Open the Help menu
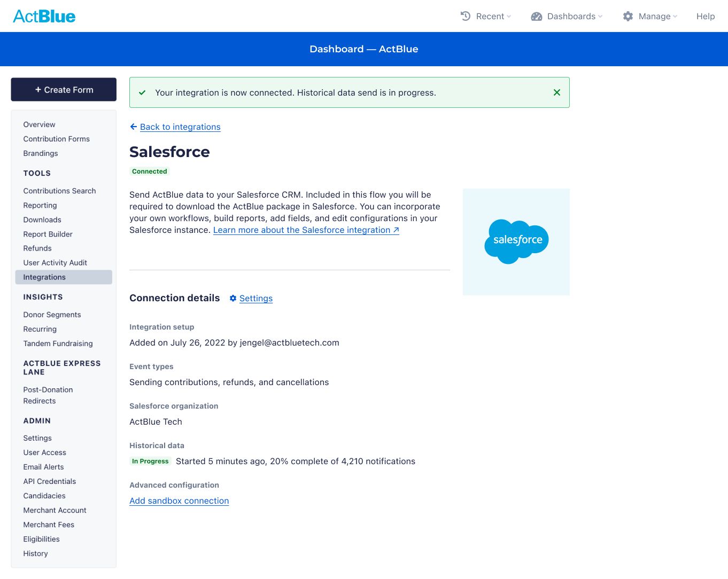 (x=706, y=17)
